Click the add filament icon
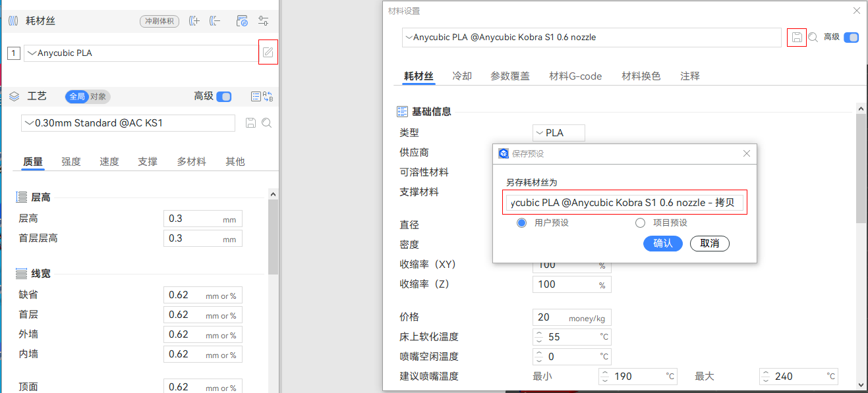The image size is (868, 393). 194,21
